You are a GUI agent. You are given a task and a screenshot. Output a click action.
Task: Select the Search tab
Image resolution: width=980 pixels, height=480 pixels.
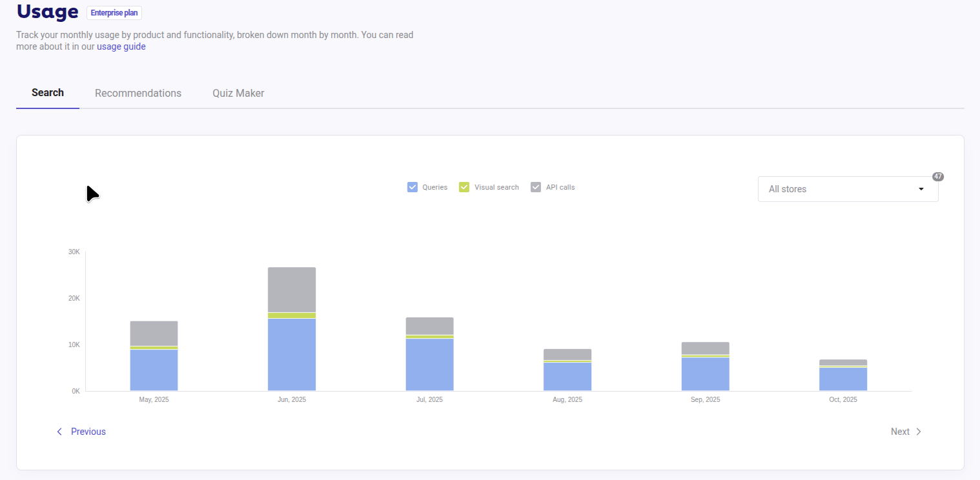[48, 92]
